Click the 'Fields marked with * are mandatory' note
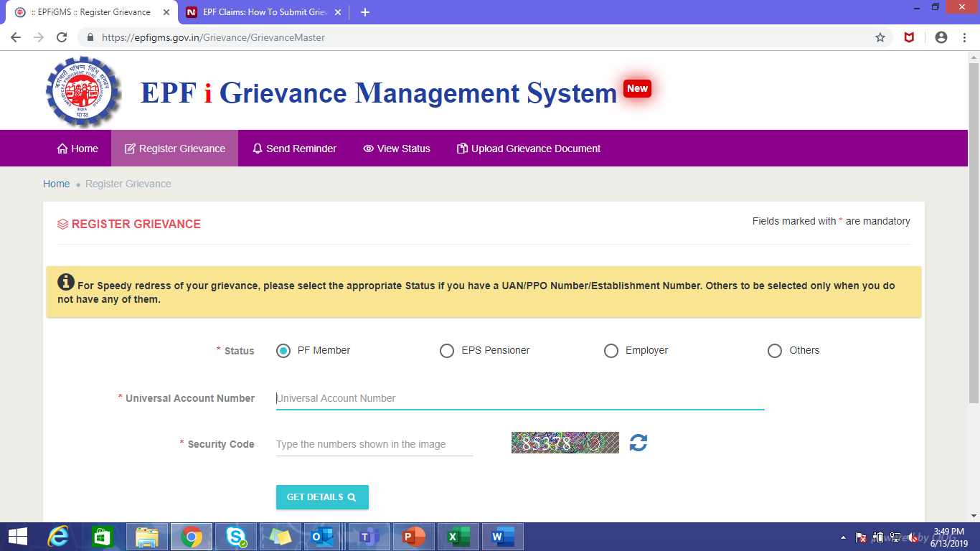The image size is (980, 551). pos(831,221)
